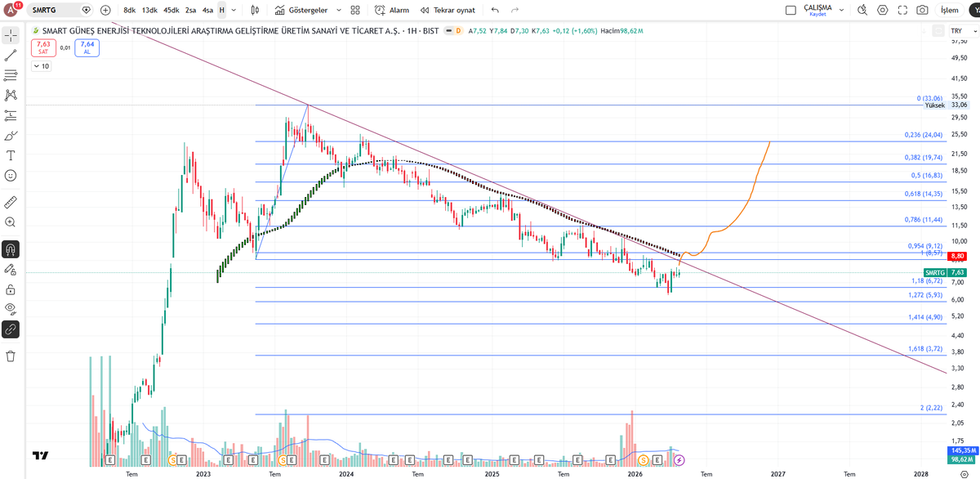
Task: Click the 7,63 SAT sell button
Action: [x=43, y=47]
